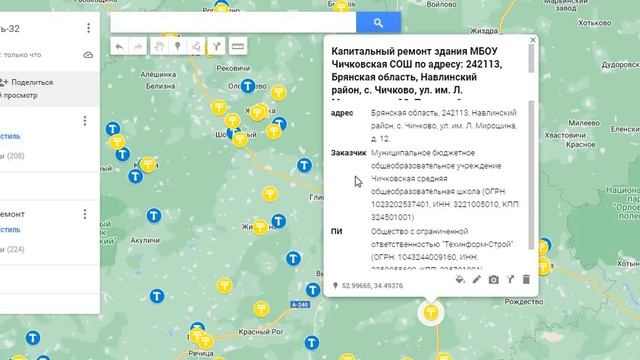Select the hand pan tool
This screenshot has height=360, width=640.
(159, 47)
